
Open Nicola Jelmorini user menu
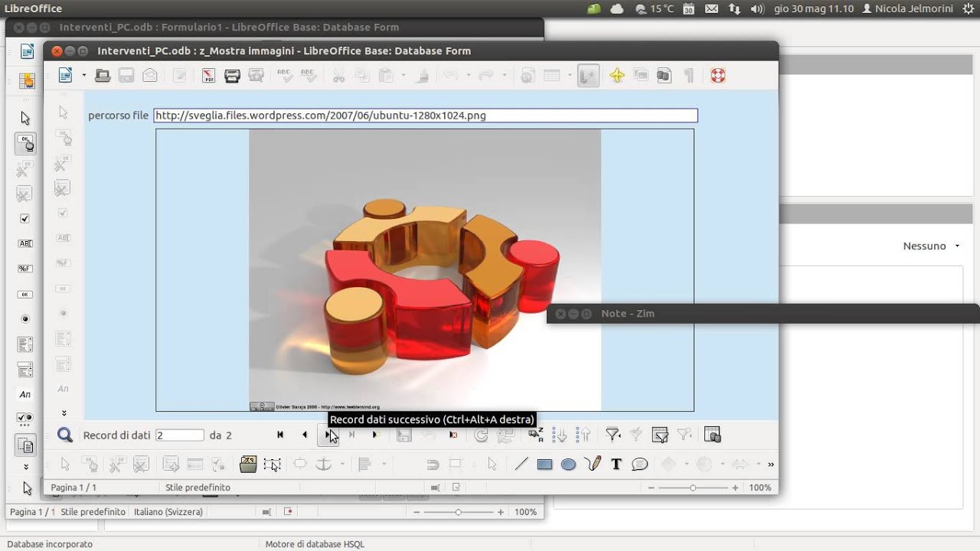click(907, 9)
